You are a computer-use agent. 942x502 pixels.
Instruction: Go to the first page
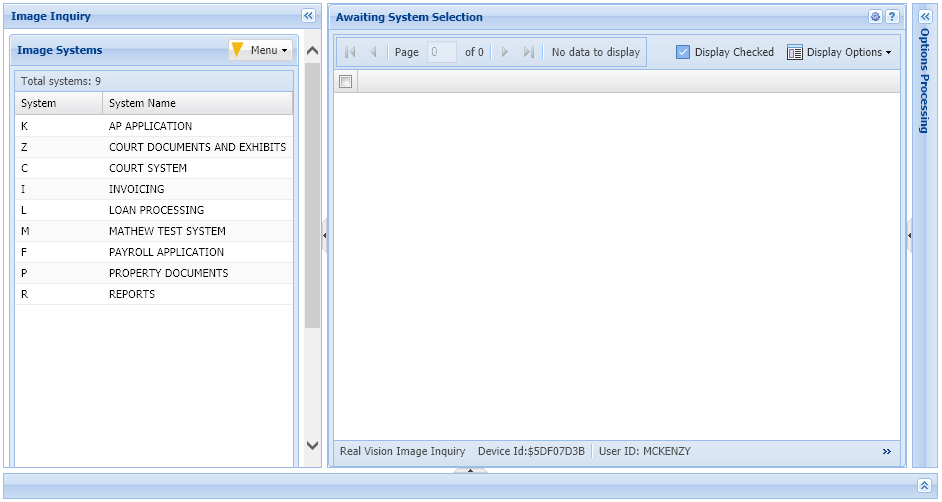pyautogui.click(x=350, y=52)
